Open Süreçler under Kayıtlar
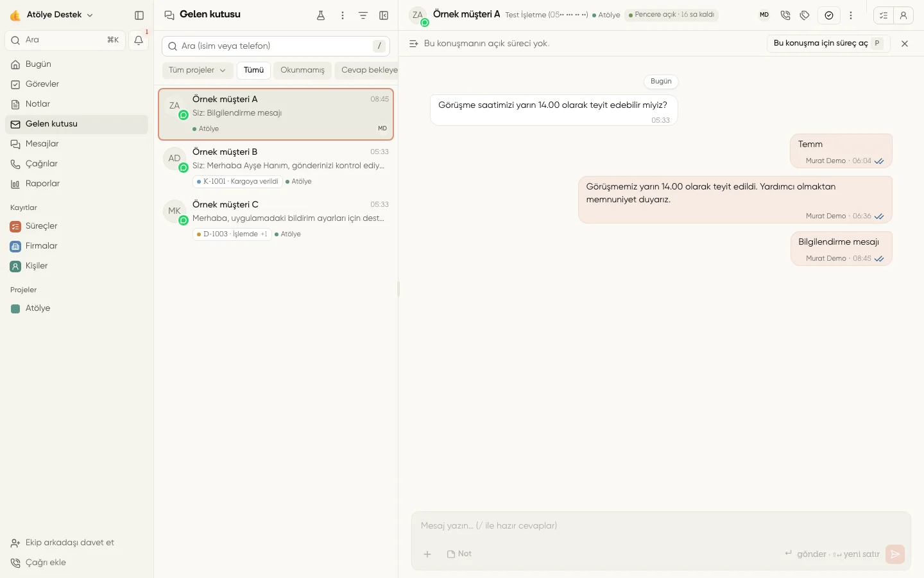Viewport: 924px width, 578px height. [x=76, y=226]
